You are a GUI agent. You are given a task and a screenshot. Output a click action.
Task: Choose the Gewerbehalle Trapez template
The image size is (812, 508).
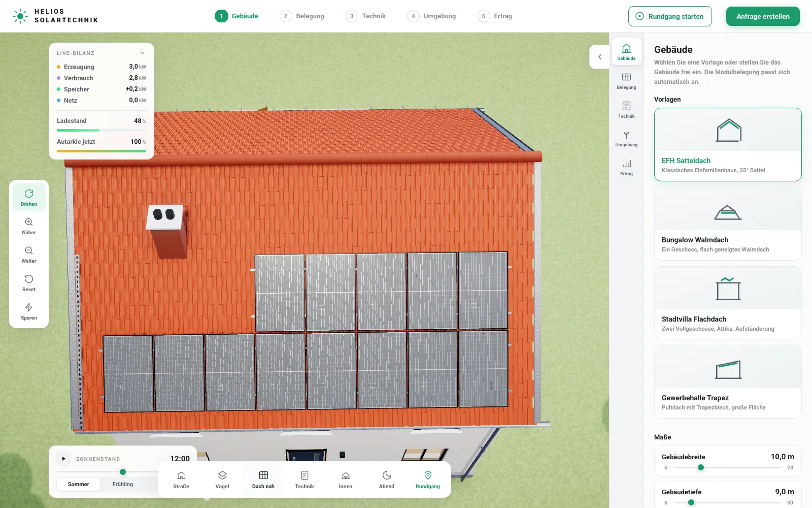point(728,382)
